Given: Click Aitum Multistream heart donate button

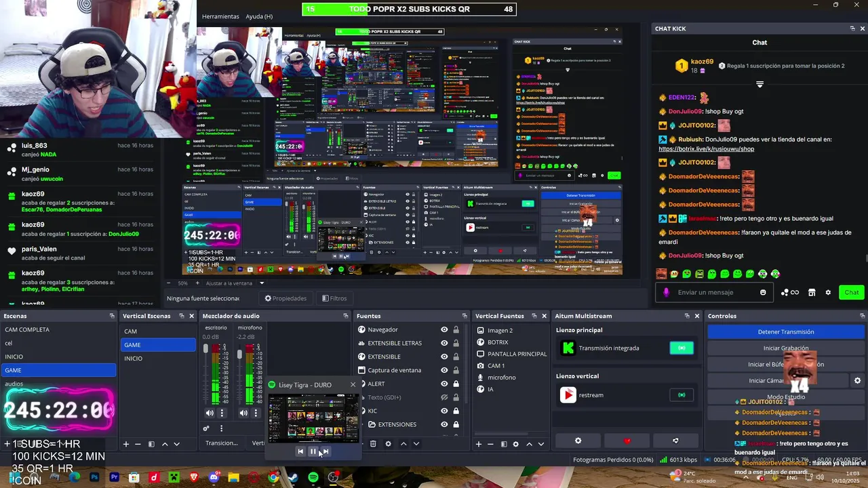Looking at the screenshot, I should pyautogui.click(x=627, y=441).
